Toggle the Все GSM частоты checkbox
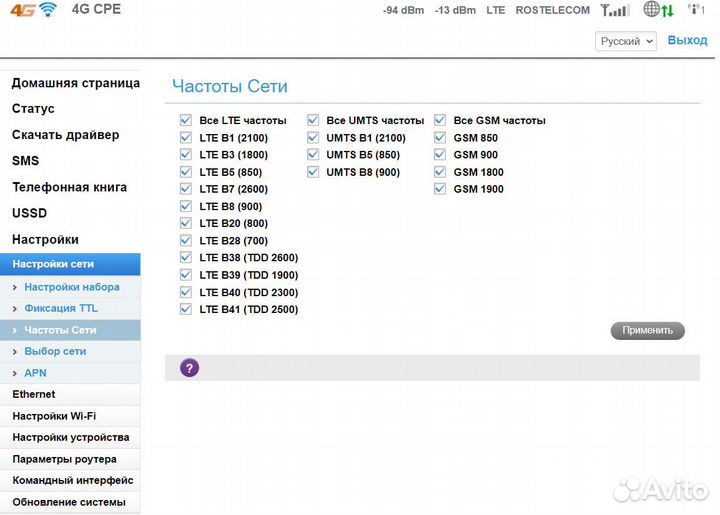720x515 pixels. coord(440,120)
